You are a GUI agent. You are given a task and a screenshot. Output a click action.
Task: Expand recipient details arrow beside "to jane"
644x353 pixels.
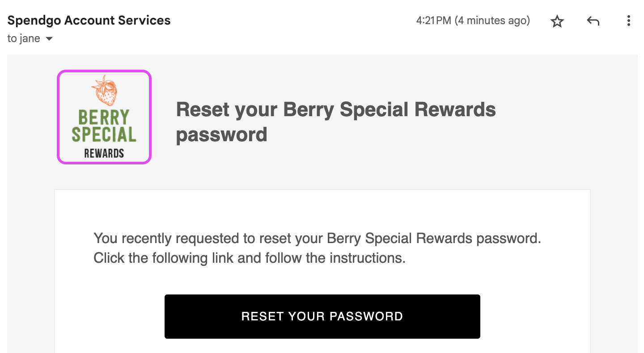49,39
